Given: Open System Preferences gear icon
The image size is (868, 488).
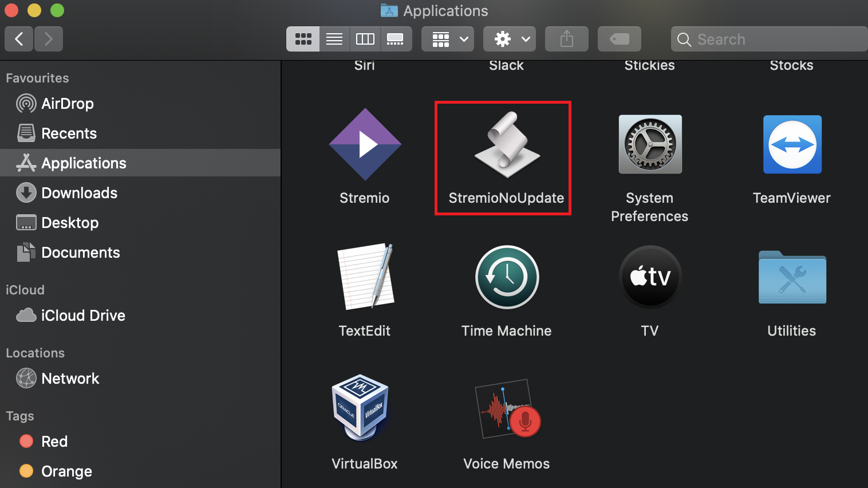Looking at the screenshot, I should (650, 144).
